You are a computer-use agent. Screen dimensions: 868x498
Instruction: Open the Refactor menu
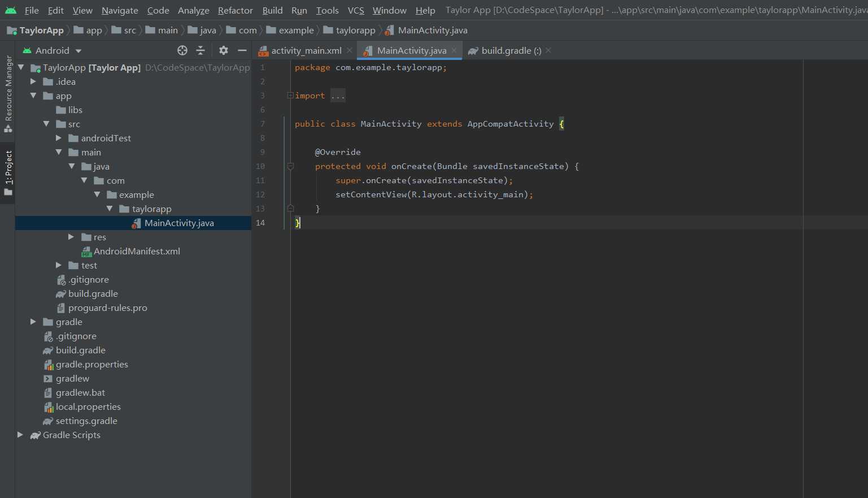[x=235, y=10]
